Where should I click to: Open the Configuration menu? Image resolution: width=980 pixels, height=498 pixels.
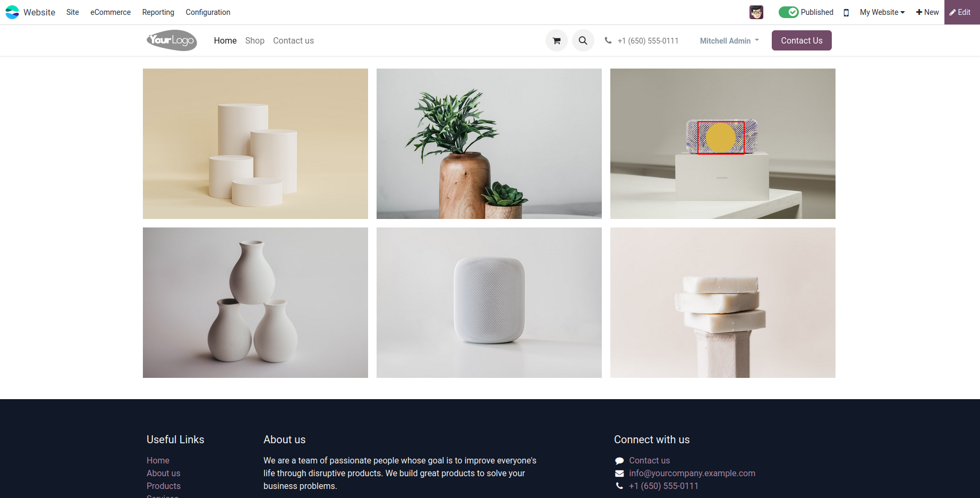208,12
